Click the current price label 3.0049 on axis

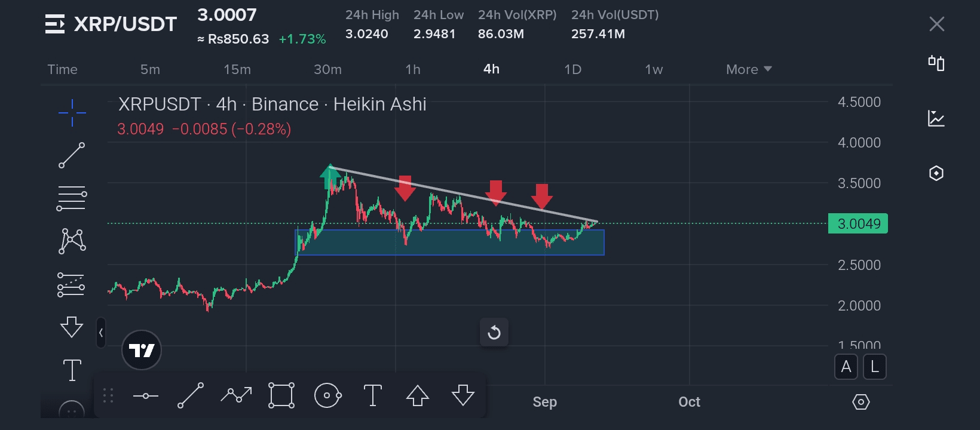[858, 223]
